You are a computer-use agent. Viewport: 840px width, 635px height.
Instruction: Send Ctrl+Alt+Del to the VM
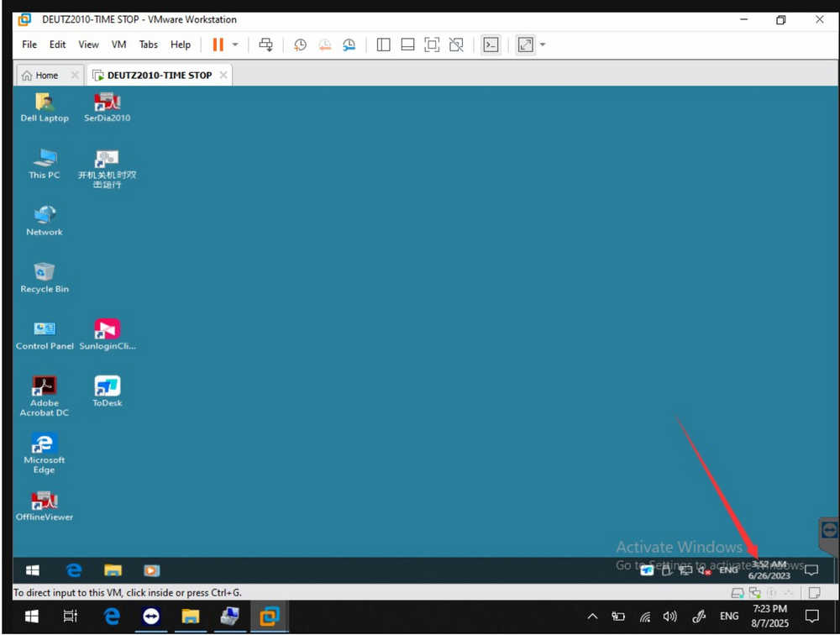265,45
